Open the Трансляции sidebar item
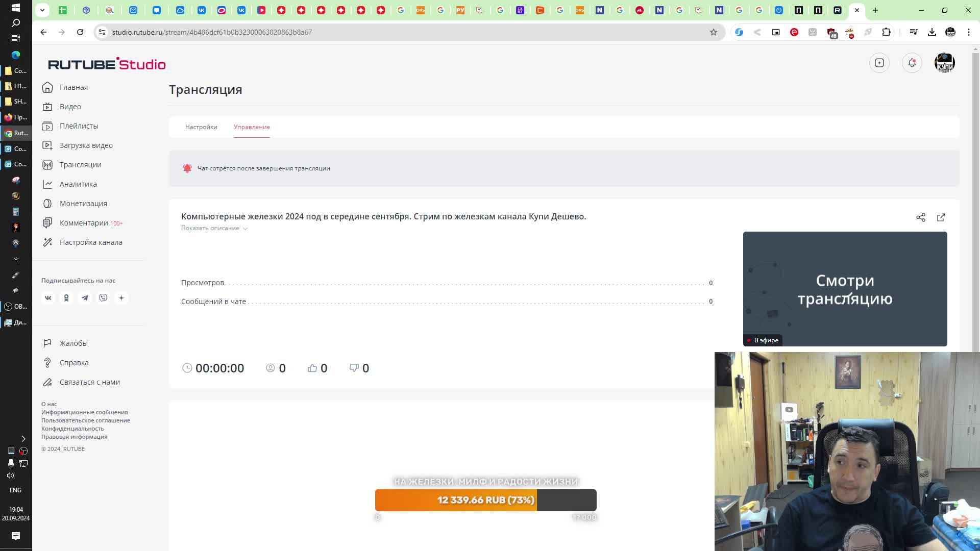980x551 pixels. click(x=80, y=165)
